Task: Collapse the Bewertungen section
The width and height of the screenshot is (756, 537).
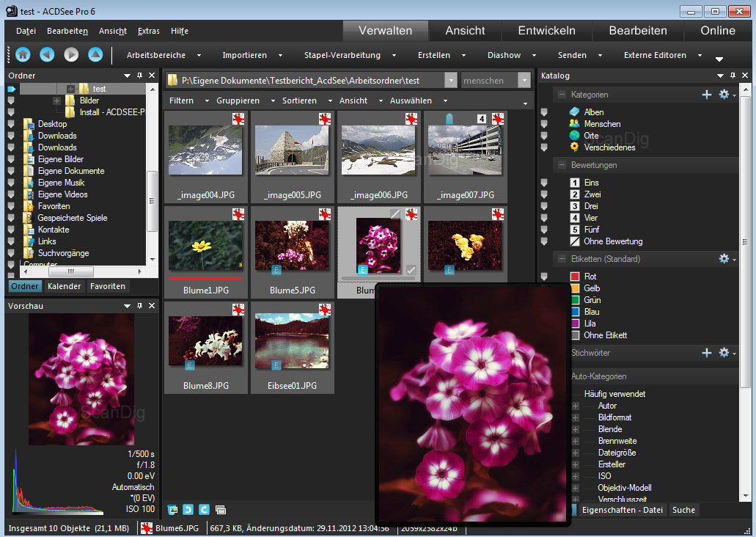Action: (562, 165)
